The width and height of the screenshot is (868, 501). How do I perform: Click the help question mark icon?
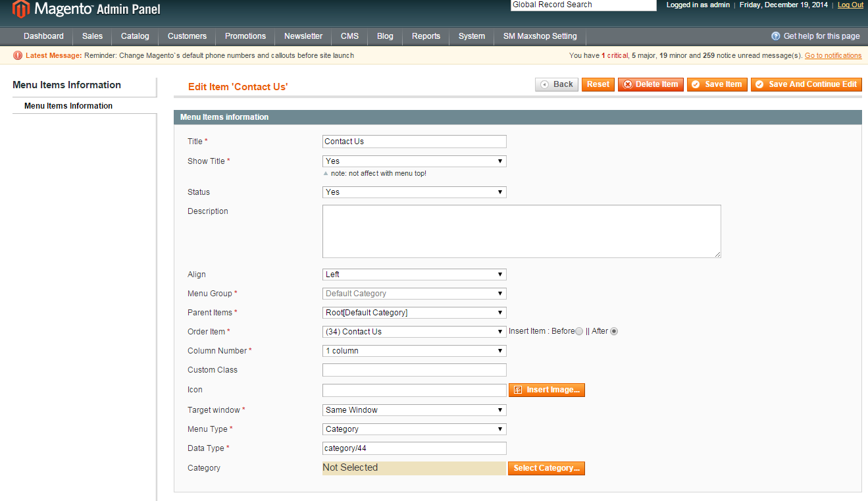pos(775,36)
